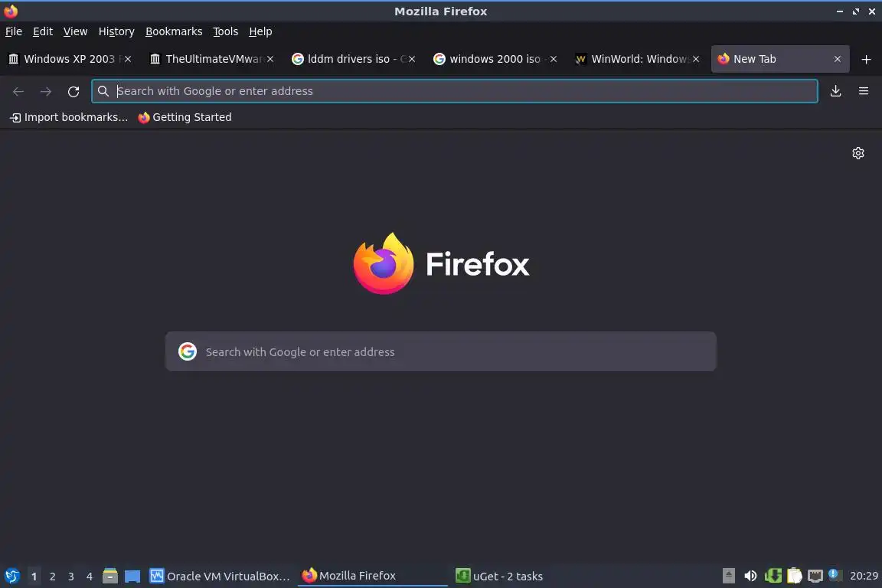Viewport: 882px width, 588px height.
Task: Click the removable media eject tray icon
Action: point(728,576)
